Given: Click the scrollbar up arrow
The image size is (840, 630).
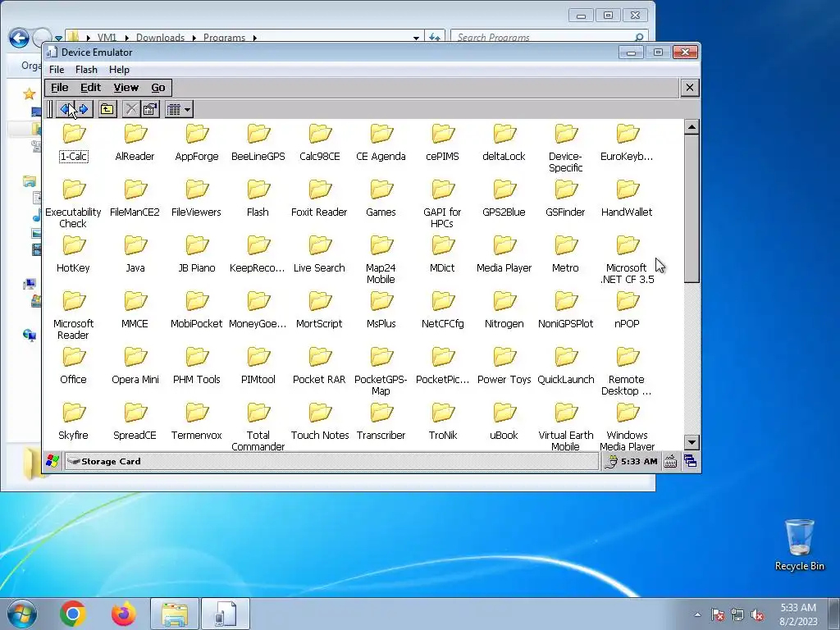Looking at the screenshot, I should [692, 127].
